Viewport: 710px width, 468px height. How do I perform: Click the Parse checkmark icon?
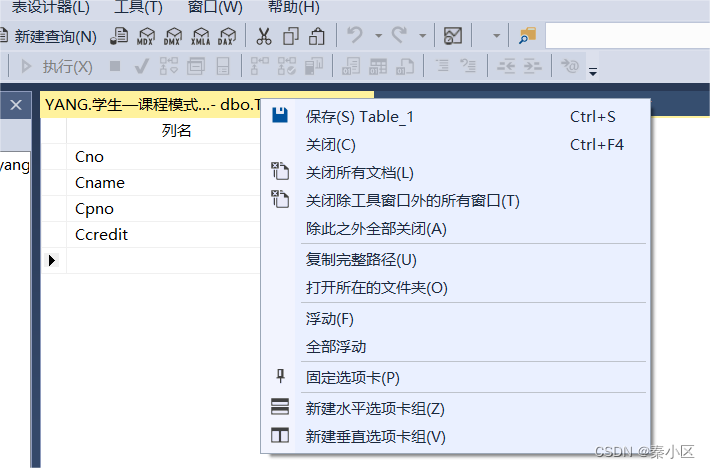[142, 67]
